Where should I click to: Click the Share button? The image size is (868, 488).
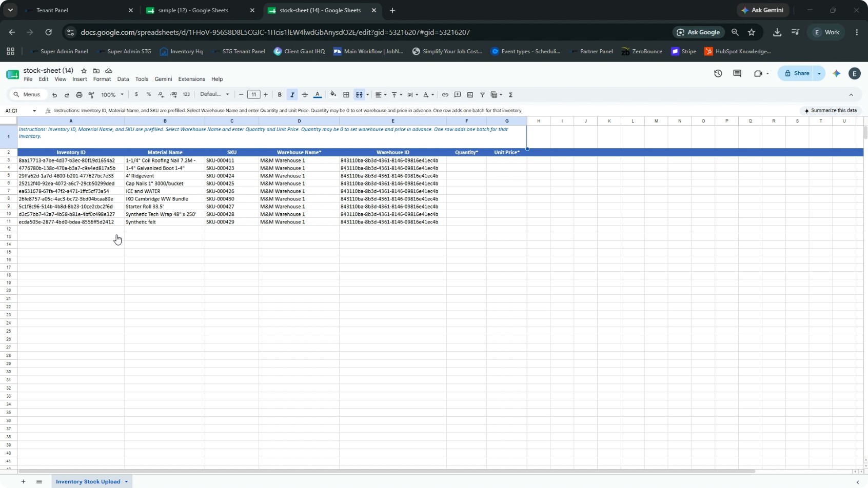click(797, 73)
